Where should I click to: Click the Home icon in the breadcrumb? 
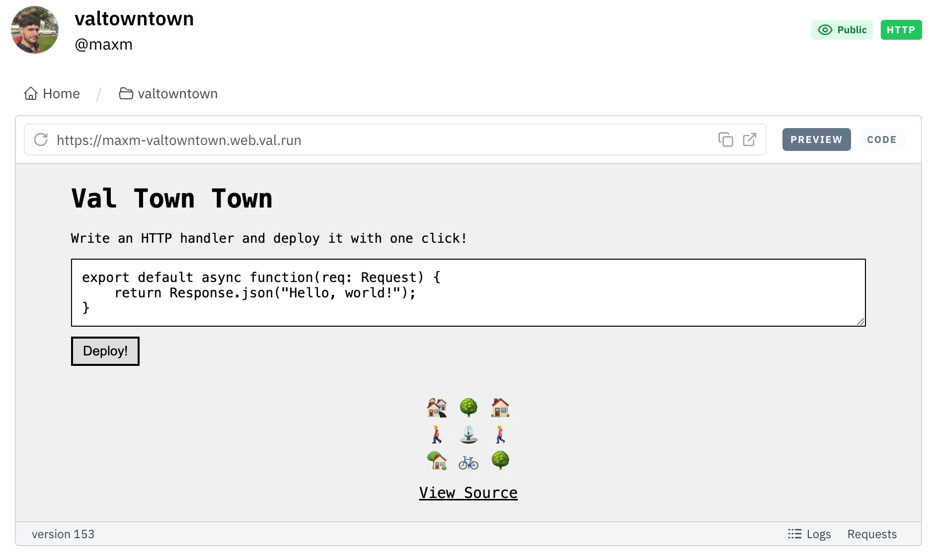click(x=31, y=94)
